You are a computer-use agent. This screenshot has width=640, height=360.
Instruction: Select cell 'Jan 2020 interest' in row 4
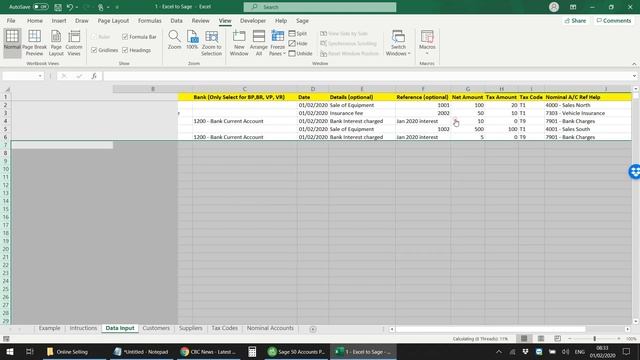(x=423, y=121)
